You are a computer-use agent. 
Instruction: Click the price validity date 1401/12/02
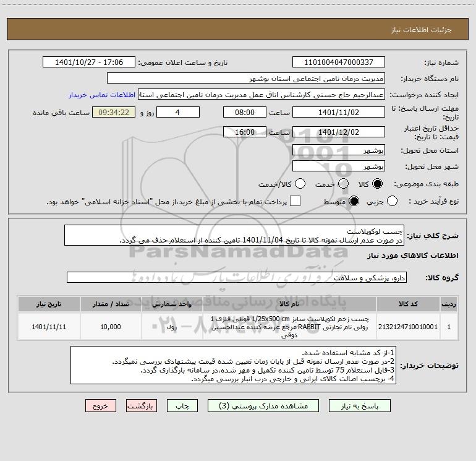[339, 132]
